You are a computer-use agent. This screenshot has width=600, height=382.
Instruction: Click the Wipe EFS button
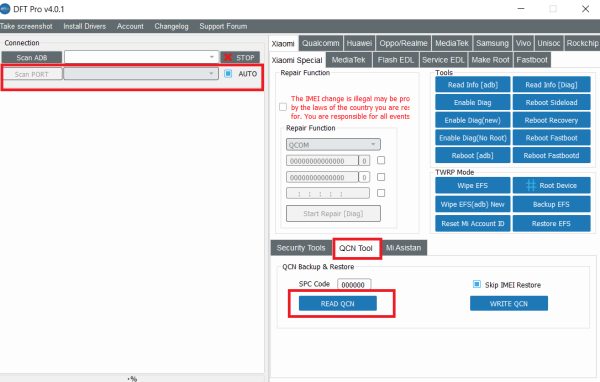[473, 186]
